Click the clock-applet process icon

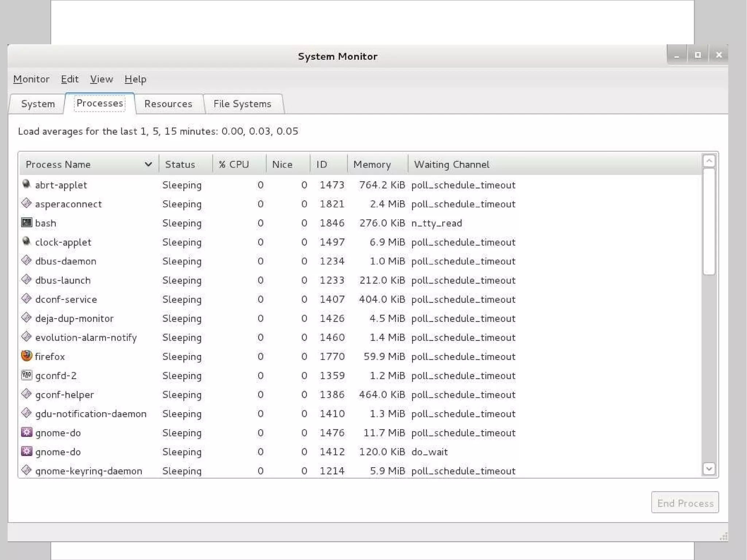[26, 242]
